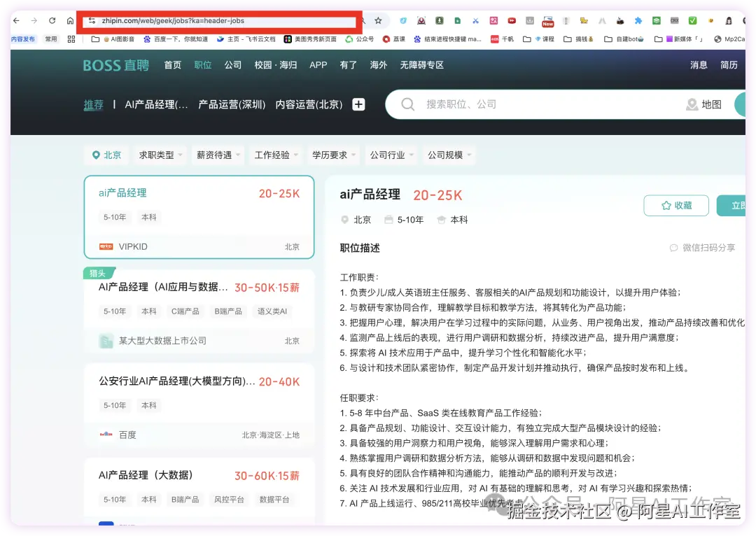This screenshot has width=756, height=536.
Task: Click the plus icon to add a job expectation
Action: tap(358, 104)
